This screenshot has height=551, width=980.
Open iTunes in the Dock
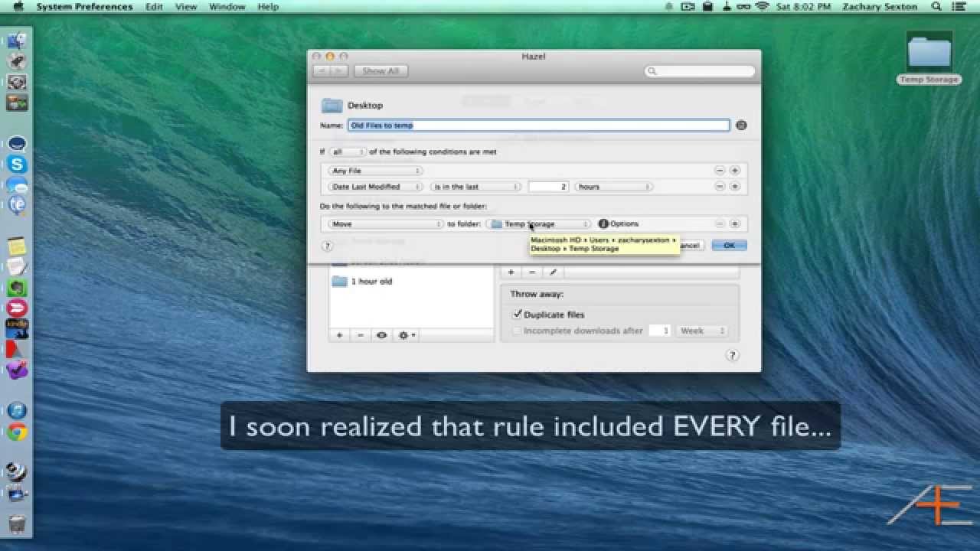[17, 411]
